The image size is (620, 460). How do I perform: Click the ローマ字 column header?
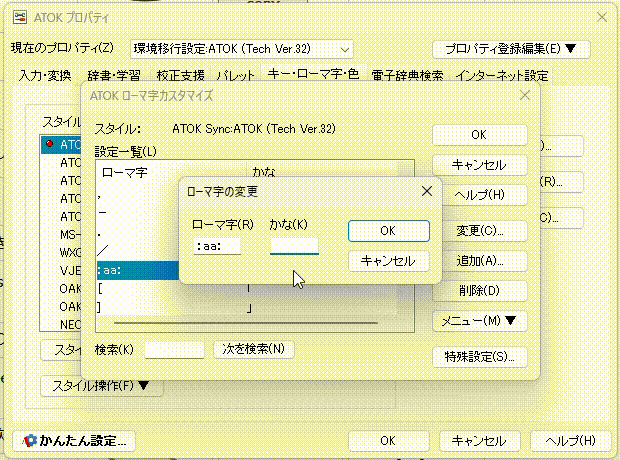coord(171,172)
